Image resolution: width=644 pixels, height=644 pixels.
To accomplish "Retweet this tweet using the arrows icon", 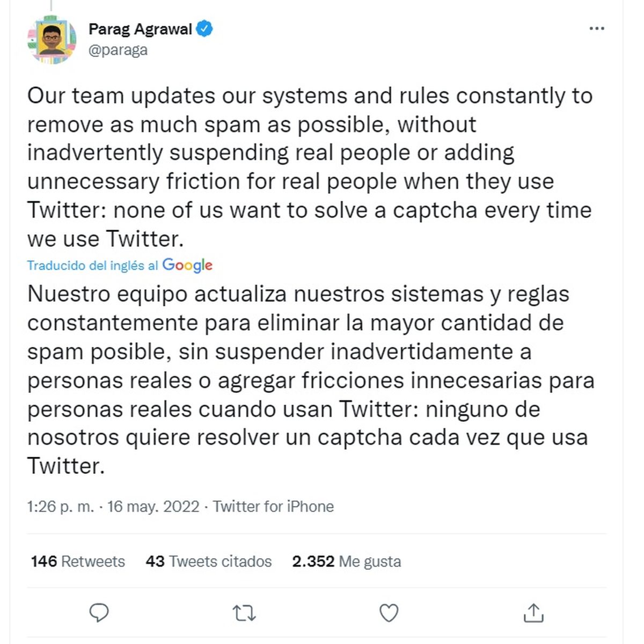I will tap(244, 612).
